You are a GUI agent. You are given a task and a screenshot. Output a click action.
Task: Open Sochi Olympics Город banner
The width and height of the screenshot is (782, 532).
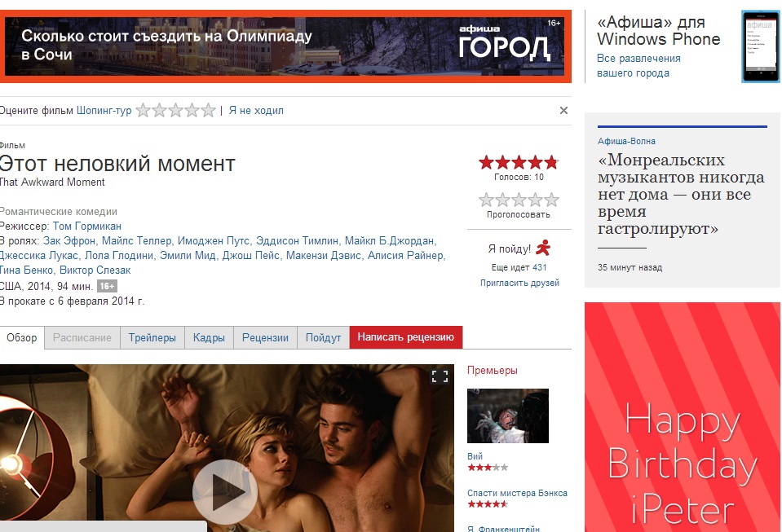[285, 46]
